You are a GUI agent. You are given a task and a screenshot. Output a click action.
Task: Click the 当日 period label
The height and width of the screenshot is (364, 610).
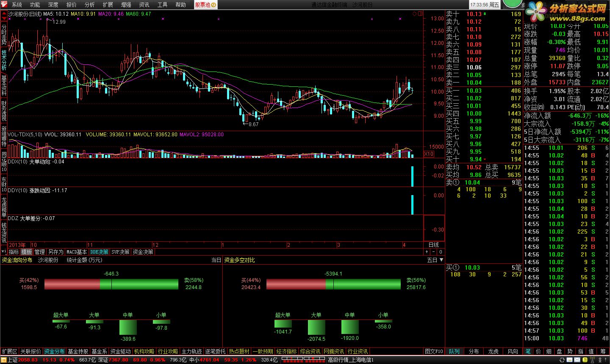point(216,260)
